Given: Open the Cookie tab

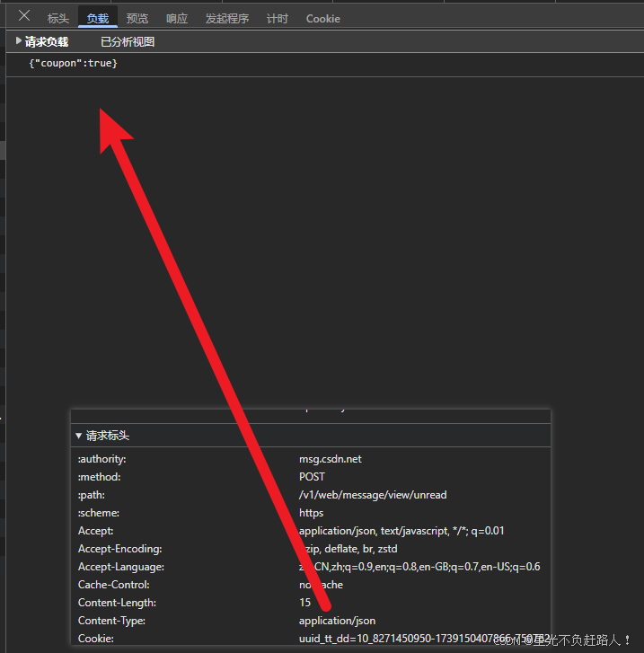Looking at the screenshot, I should pyautogui.click(x=322, y=18).
